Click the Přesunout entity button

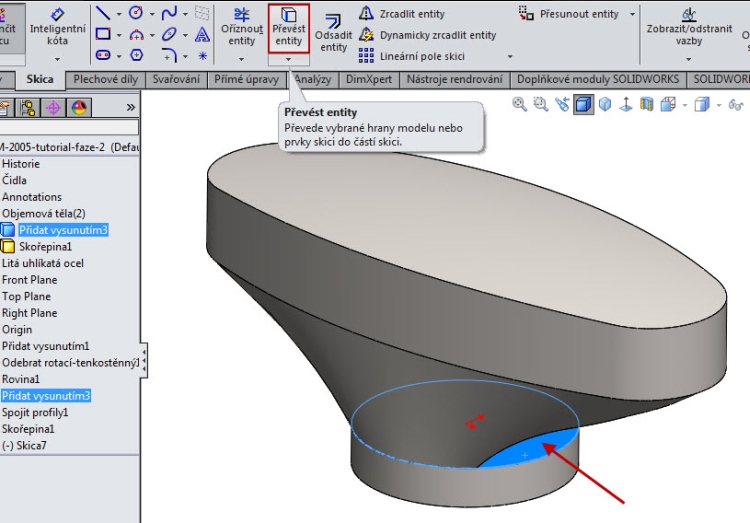coord(570,14)
